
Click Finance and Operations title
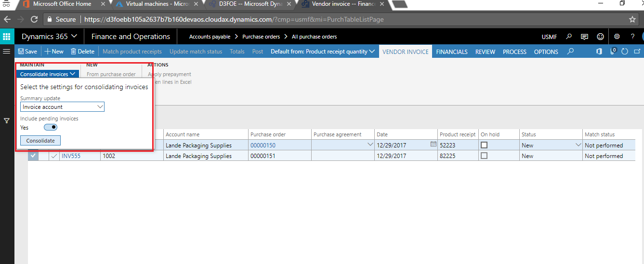click(x=131, y=37)
